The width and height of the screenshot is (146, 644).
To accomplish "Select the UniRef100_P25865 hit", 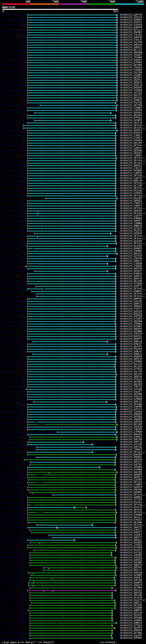I will 131,70.
